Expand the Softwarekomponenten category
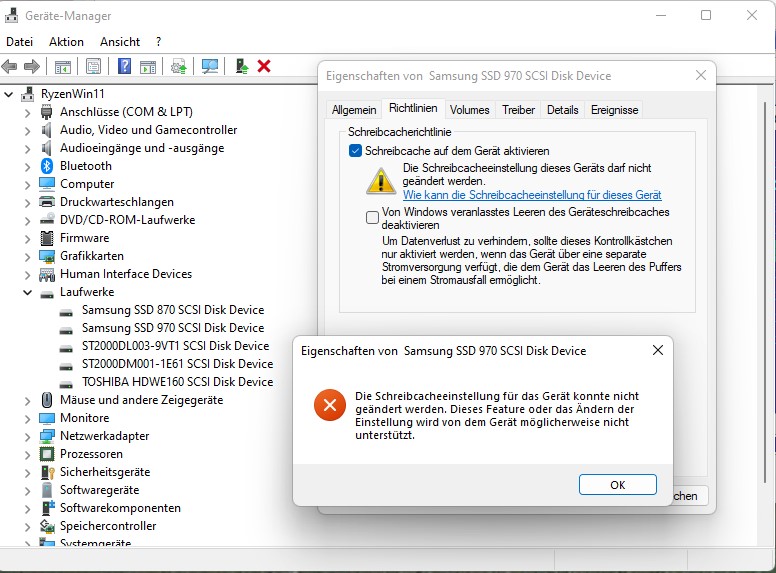This screenshot has width=776, height=573. pyautogui.click(x=28, y=508)
